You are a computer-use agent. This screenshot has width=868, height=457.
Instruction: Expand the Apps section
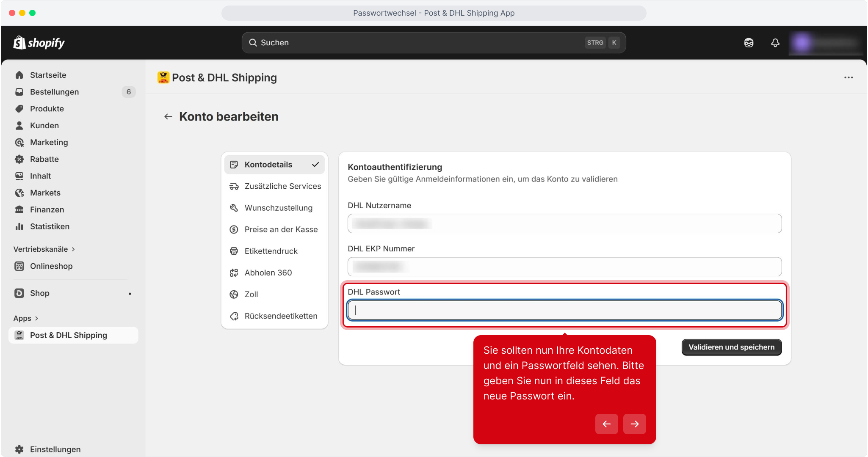(26, 318)
